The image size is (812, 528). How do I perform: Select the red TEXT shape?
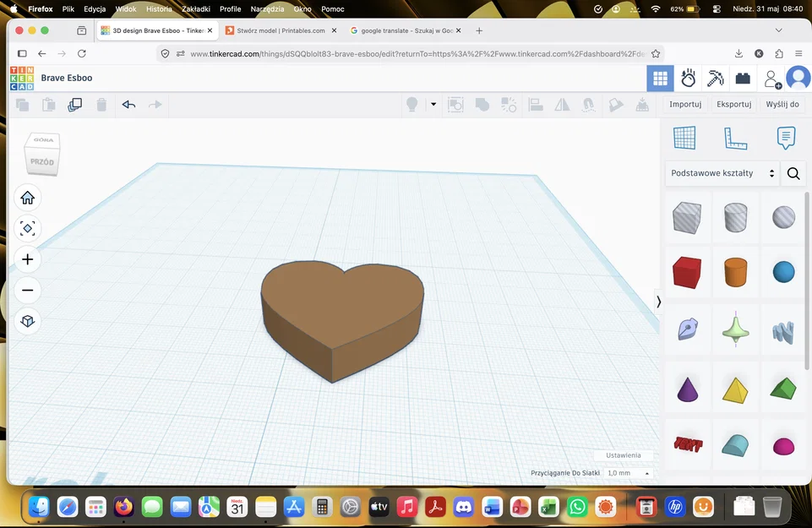click(x=689, y=444)
